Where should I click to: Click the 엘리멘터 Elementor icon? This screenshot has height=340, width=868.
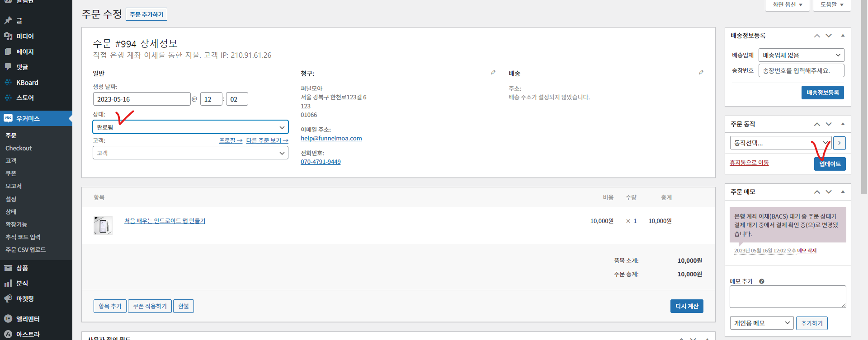8,319
